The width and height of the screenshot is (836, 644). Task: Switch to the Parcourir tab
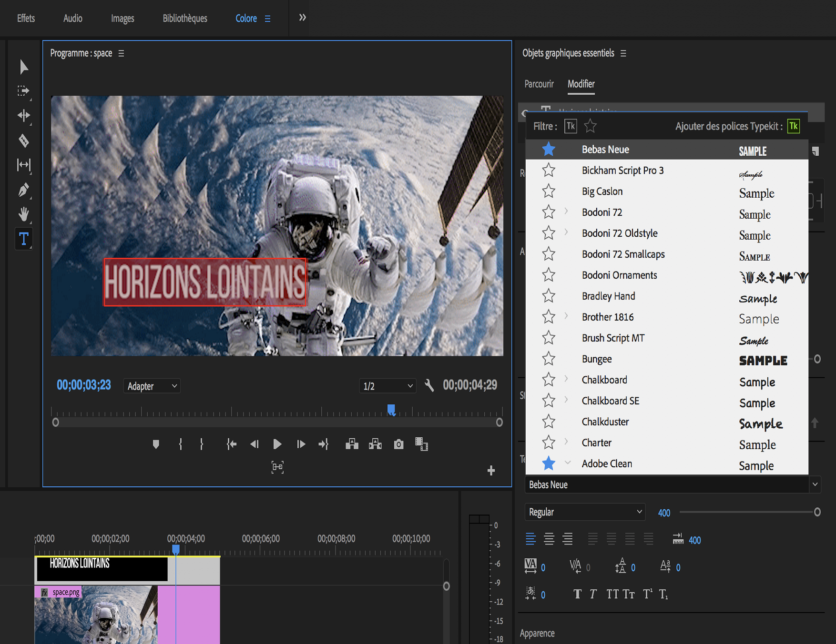[x=539, y=84]
